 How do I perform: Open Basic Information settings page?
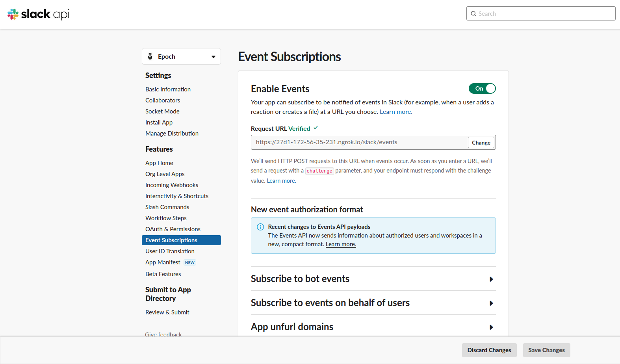(168, 89)
